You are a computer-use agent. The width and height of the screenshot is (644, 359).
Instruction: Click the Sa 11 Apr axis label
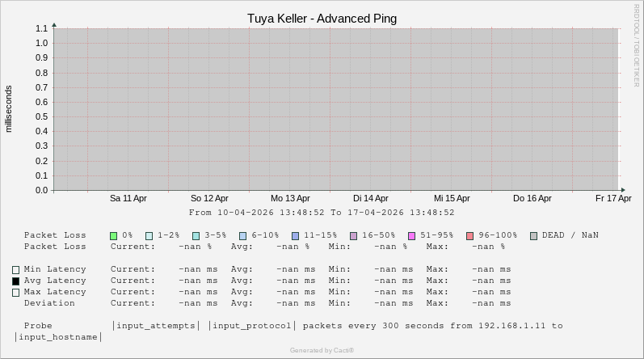click(128, 198)
